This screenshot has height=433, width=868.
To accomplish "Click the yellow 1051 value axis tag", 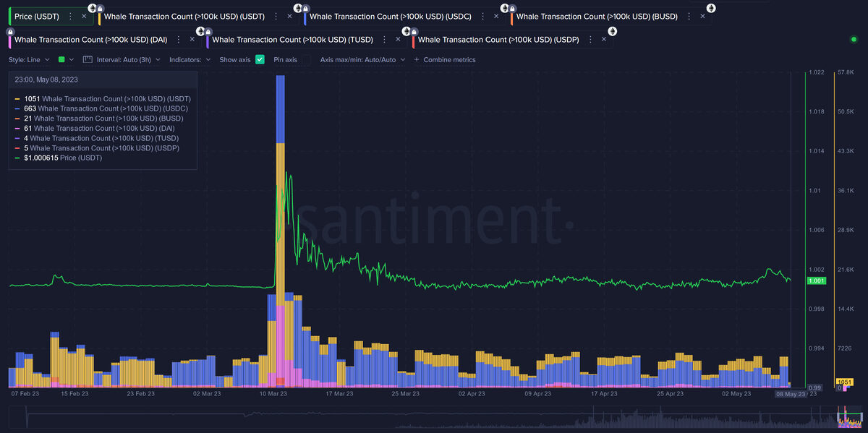I will pyautogui.click(x=844, y=381).
